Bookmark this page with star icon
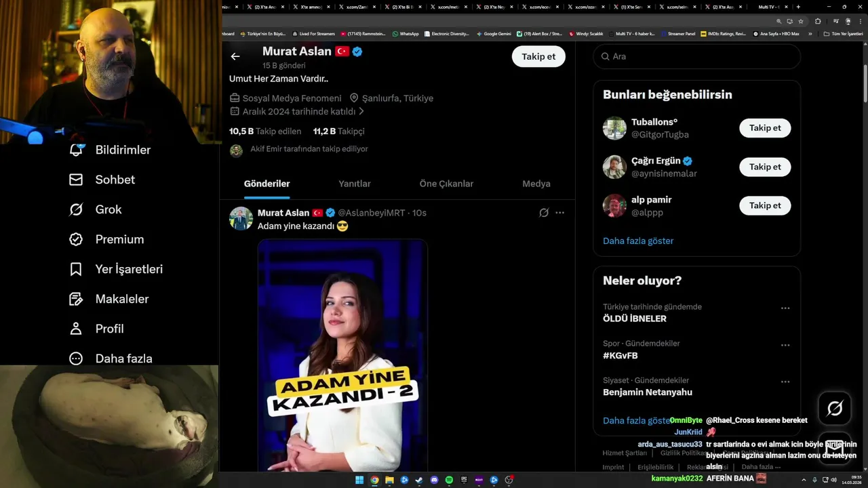Image resolution: width=868 pixels, height=488 pixels. 800,21
